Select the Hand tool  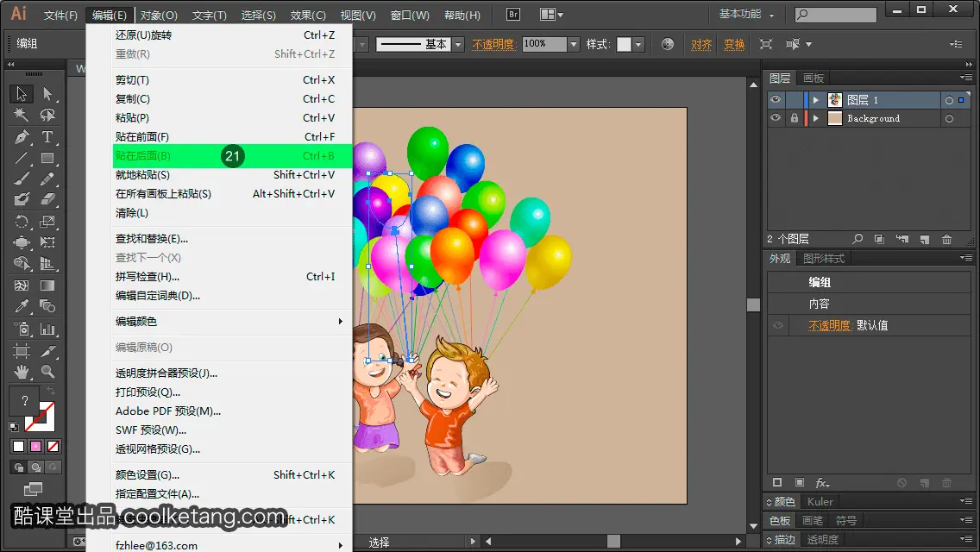pos(22,372)
